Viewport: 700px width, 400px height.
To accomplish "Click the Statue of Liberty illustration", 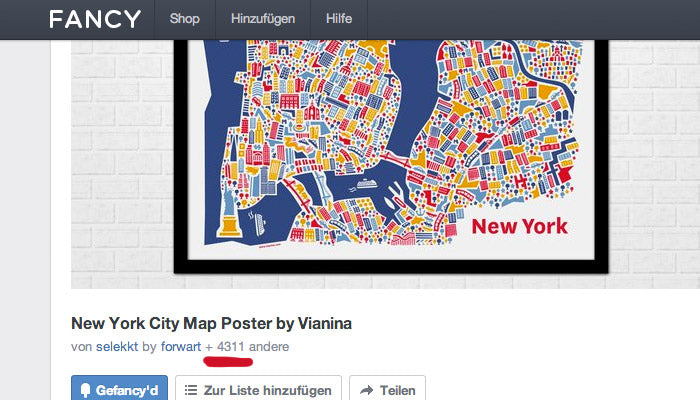I will pos(229,210).
